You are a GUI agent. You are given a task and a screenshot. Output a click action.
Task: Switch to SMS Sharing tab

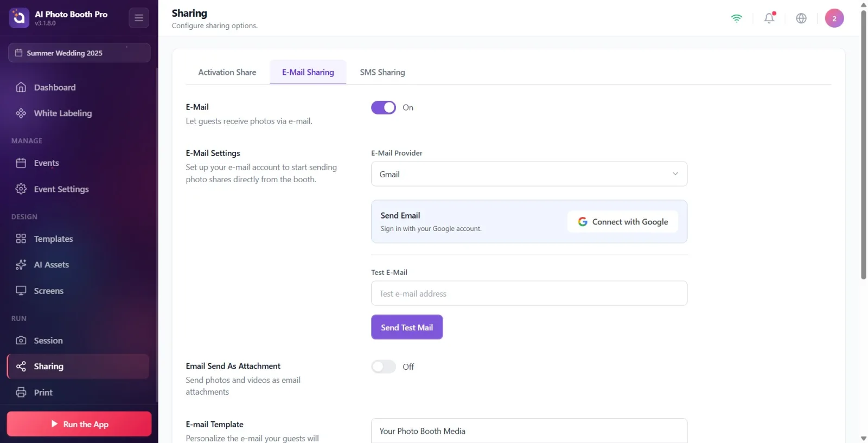[x=382, y=72]
